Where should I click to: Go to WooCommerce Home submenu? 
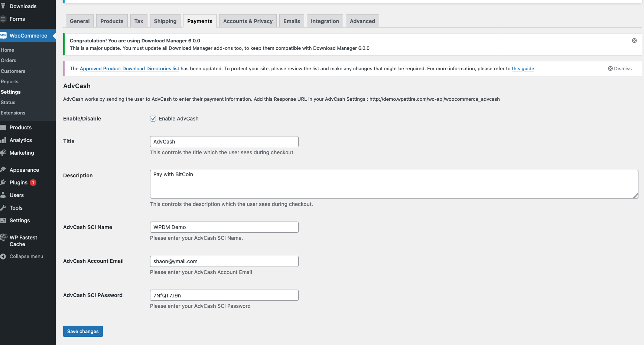(7, 50)
